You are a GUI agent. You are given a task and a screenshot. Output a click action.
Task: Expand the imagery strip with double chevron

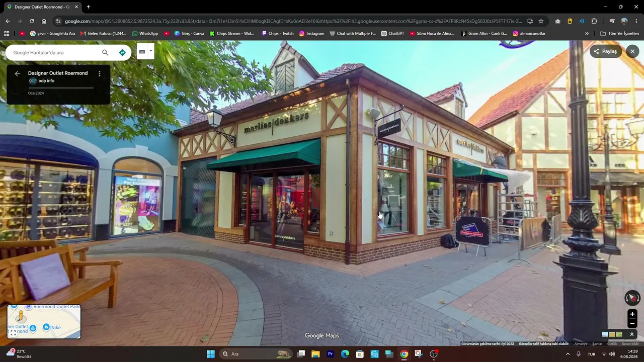click(632, 334)
